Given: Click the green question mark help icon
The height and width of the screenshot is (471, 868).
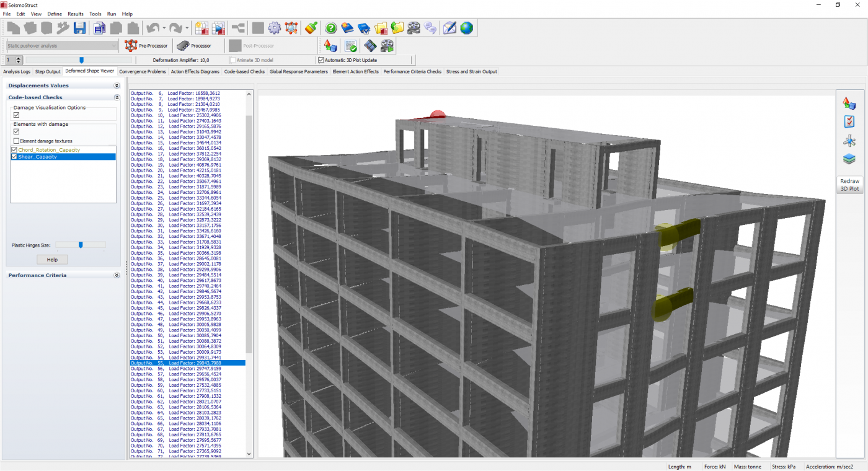Looking at the screenshot, I should pos(331,28).
